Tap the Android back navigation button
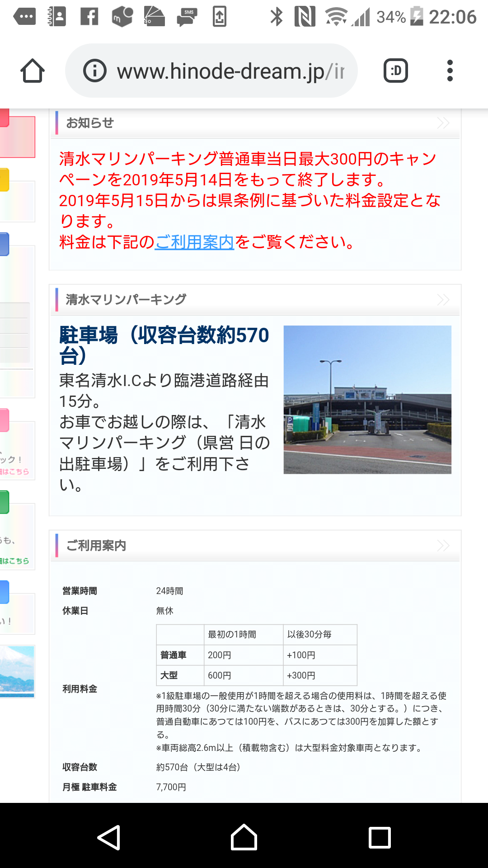 pos(109,837)
